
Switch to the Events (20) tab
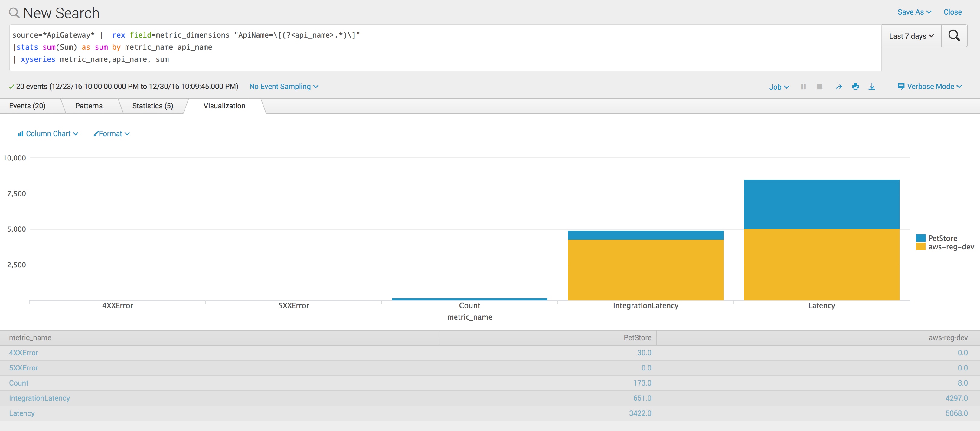pyautogui.click(x=28, y=106)
